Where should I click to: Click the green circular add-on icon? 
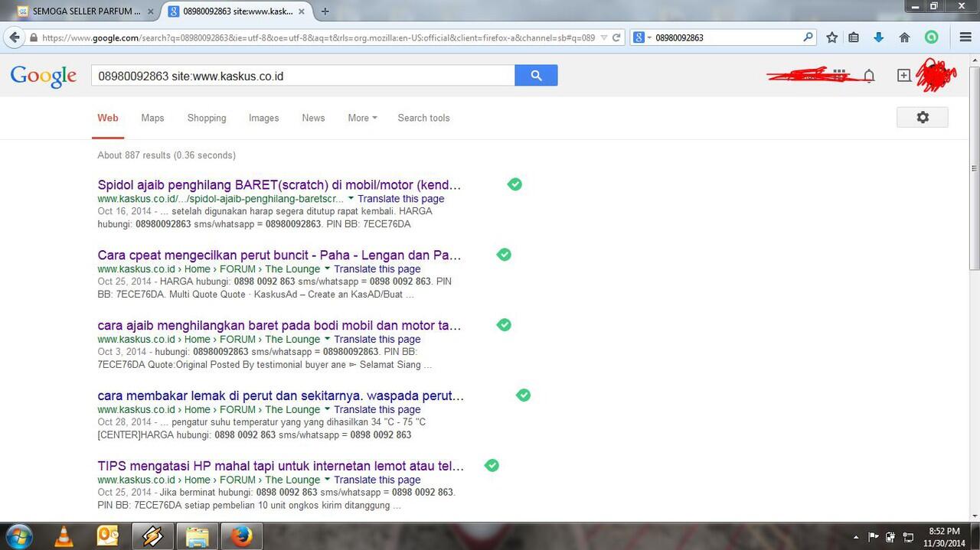tap(931, 37)
